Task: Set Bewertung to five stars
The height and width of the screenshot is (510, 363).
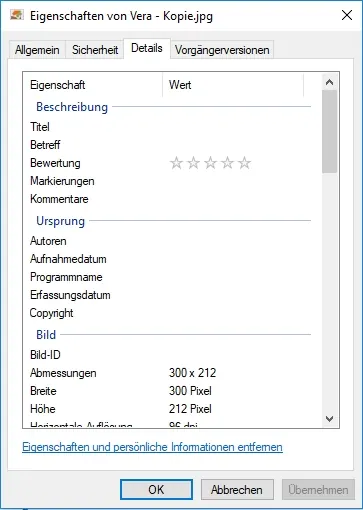Action: [244, 163]
